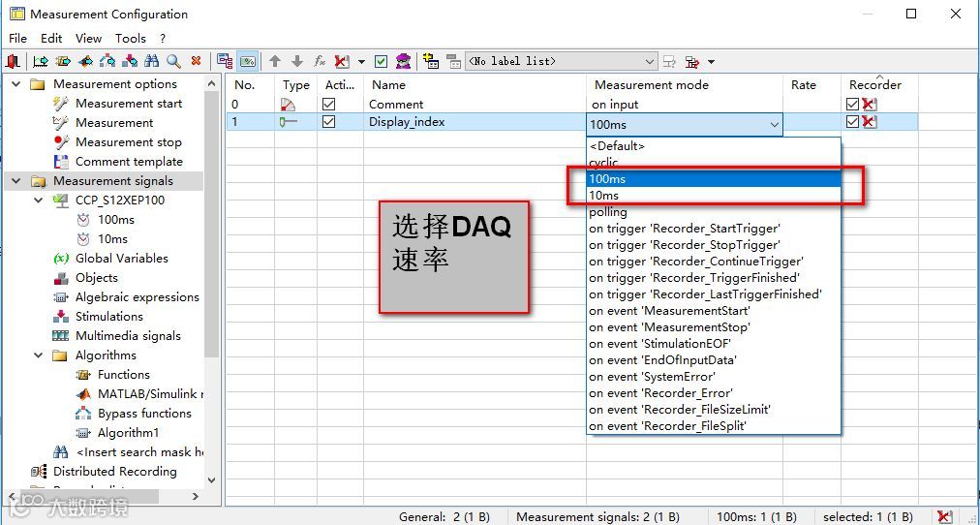Click the highlighted signal list view icon
980x525 pixels.
(x=248, y=61)
